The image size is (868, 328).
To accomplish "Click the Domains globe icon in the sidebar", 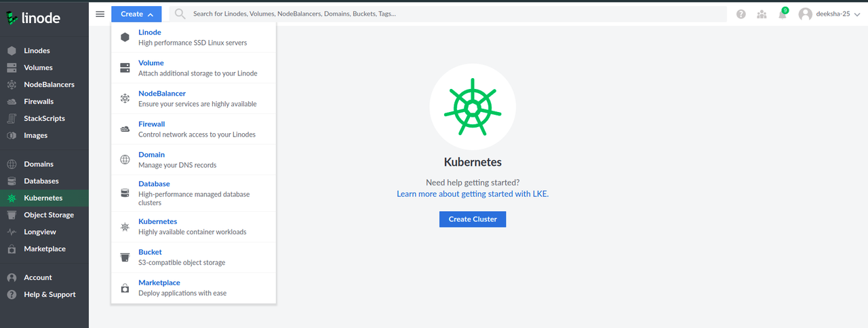I will pyautogui.click(x=12, y=164).
